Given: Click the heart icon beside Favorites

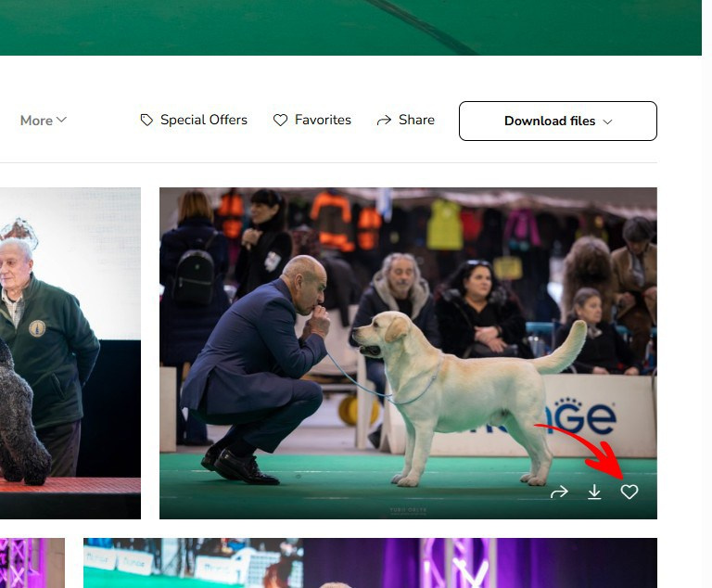Looking at the screenshot, I should coord(280,121).
